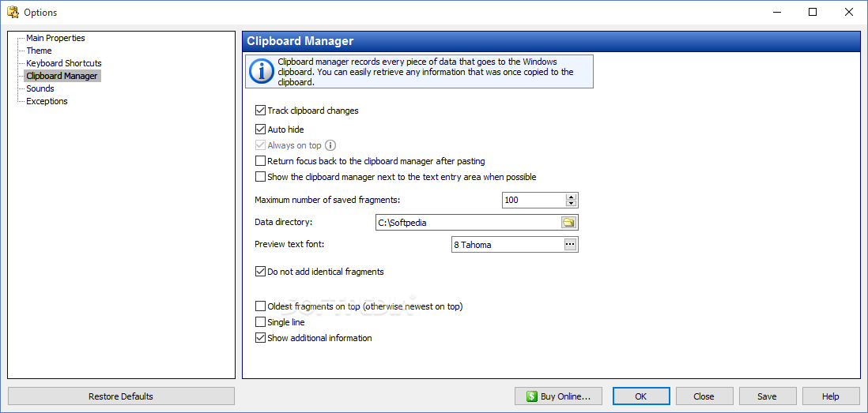Image resolution: width=868 pixels, height=413 pixels.
Task: Click the info icon beside Always on top
Action: 330,145
